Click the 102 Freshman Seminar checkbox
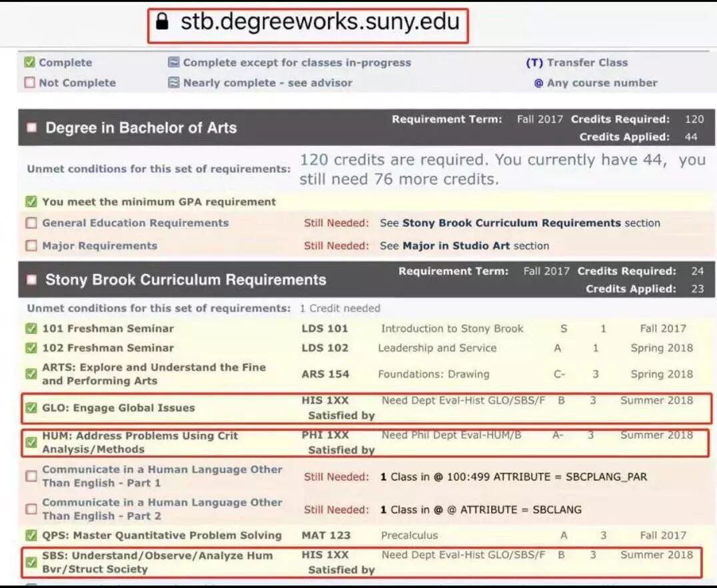Image resolution: width=717 pixels, height=588 pixels. pos(31,348)
